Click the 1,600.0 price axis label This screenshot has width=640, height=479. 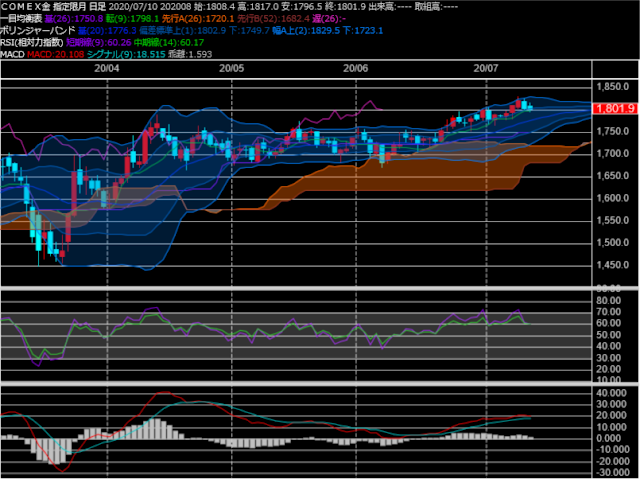(613, 198)
